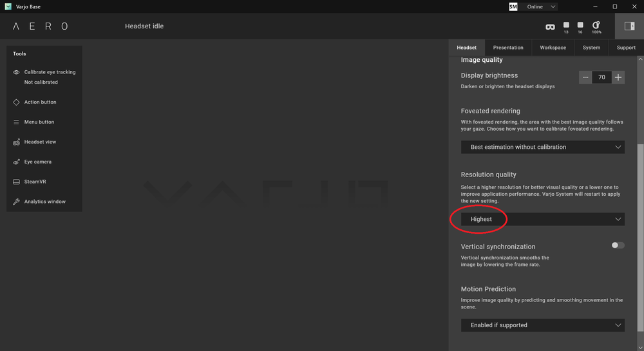Open Foveated rendering calibration dropdown
The width and height of the screenshot is (644, 351).
[x=542, y=147]
